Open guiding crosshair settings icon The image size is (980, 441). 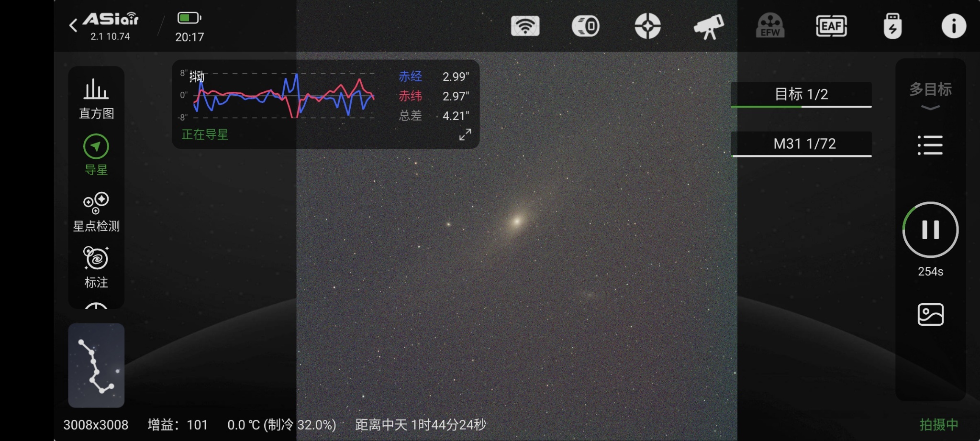click(647, 26)
